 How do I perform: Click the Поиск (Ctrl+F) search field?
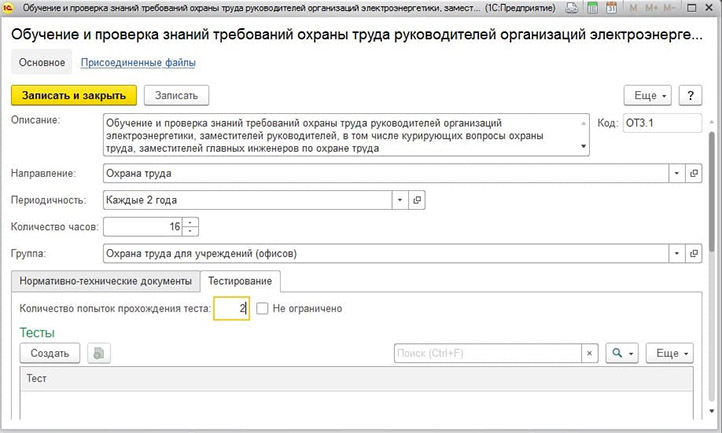pyautogui.click(x=488, y=353)
